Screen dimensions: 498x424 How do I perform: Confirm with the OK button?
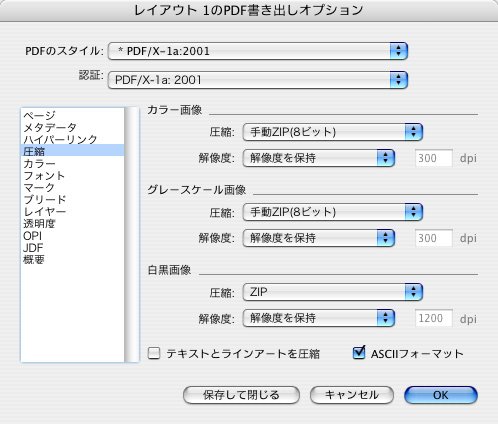pos(441,395)
